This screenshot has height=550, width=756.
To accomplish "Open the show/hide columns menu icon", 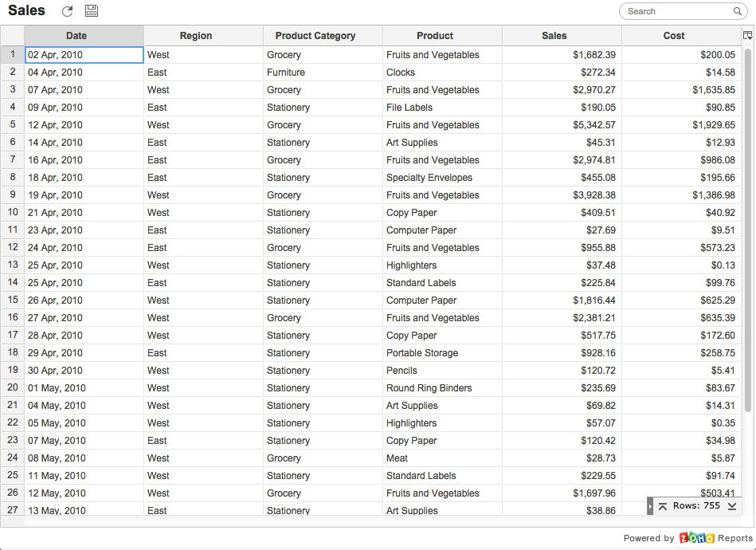I will coord(747,36).
